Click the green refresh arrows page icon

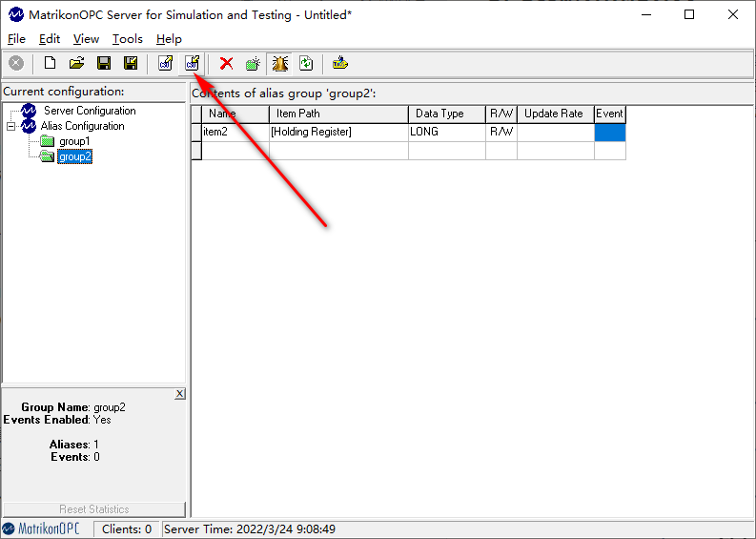[306, 63]
